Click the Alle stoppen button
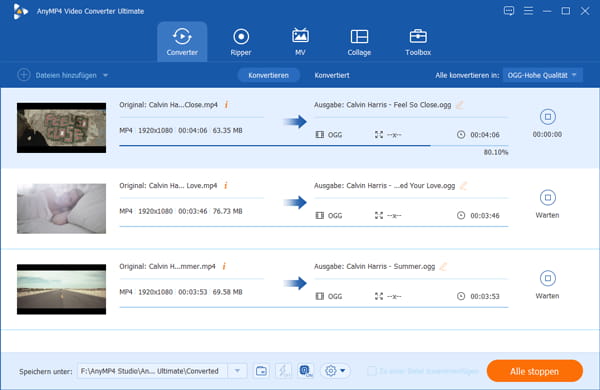 (535, 371)
